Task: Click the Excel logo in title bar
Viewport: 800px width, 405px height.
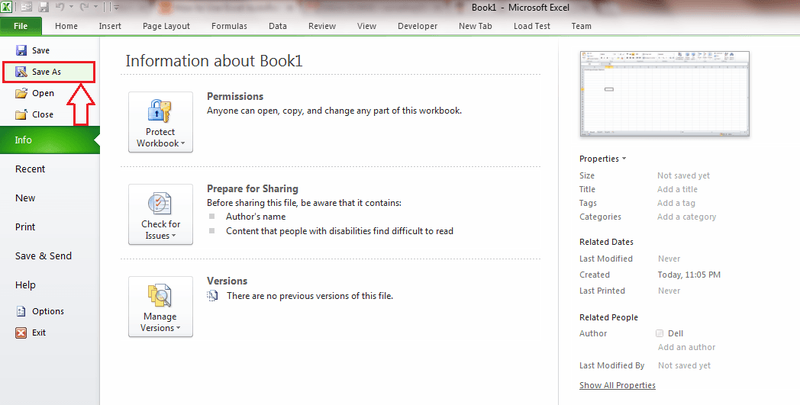Action: coord(6,7)
